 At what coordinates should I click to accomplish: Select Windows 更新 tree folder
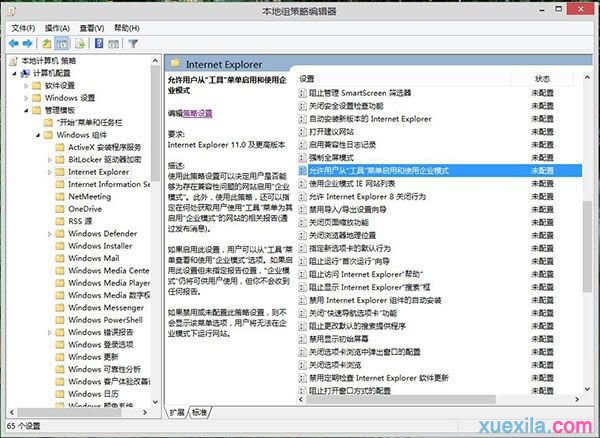click(x=93, y=357)
